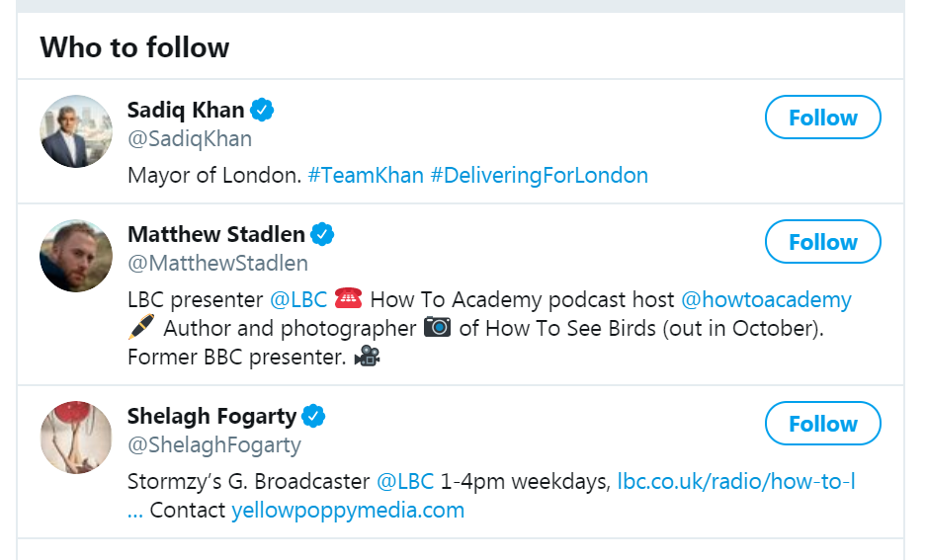Follow Matthew Stadlen

click(822, 242)
